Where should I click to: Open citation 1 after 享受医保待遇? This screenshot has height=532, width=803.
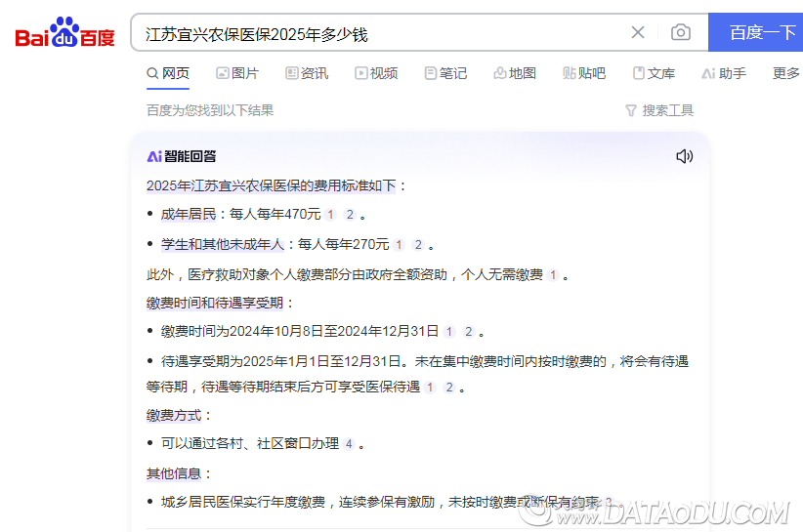tap(430, 388)
